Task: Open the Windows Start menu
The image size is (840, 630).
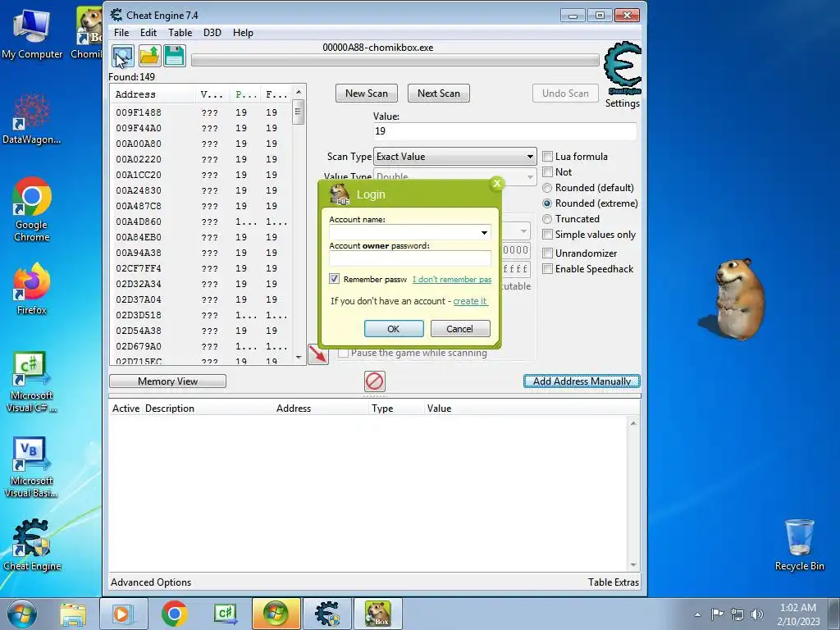Action: 22,614
